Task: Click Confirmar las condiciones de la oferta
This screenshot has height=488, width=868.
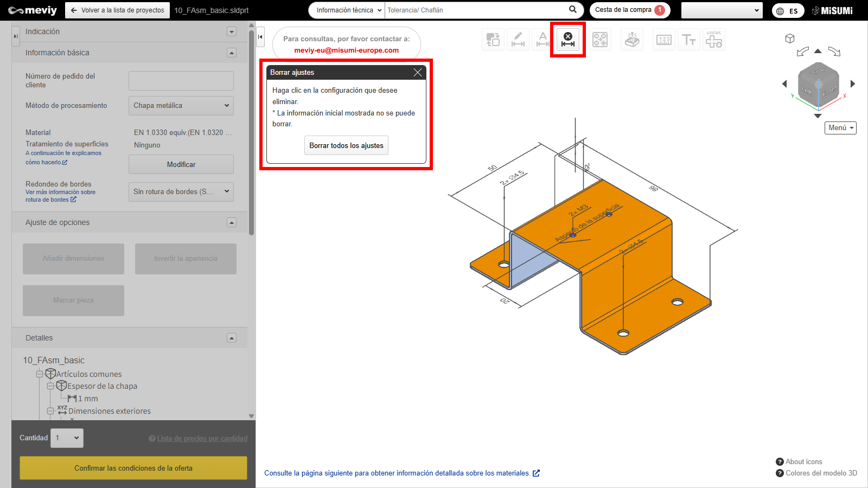Action: (133, 468)
